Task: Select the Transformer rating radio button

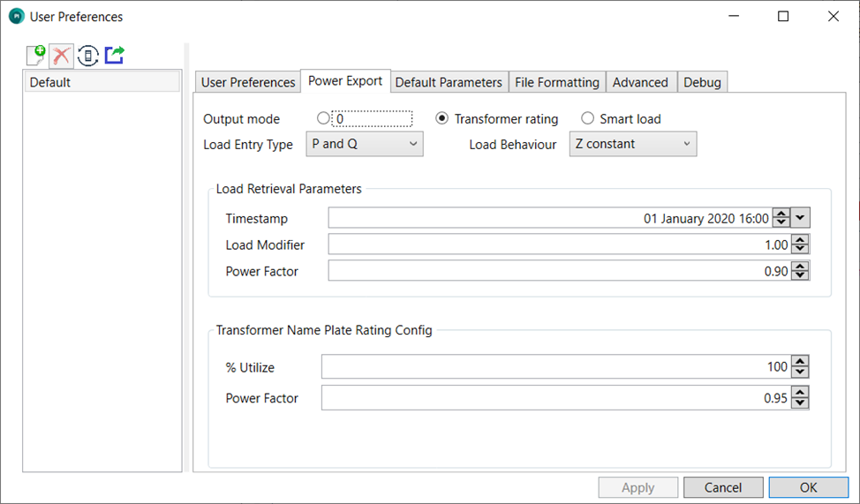Action: click(442, 119)
